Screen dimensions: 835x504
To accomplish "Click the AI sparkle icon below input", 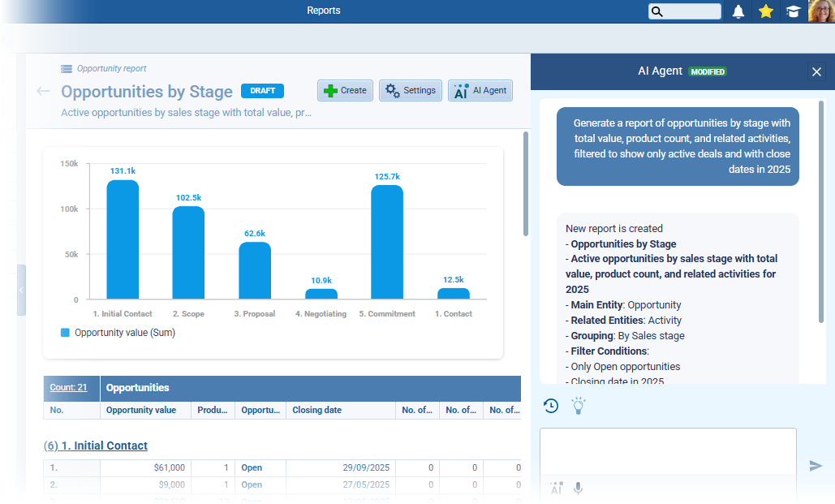I will [x=556, y=489].
